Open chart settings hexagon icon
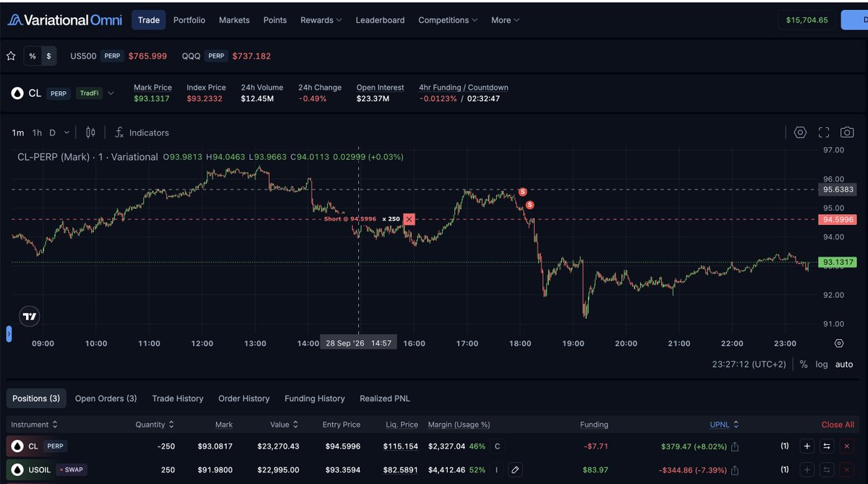 point(800,132)
